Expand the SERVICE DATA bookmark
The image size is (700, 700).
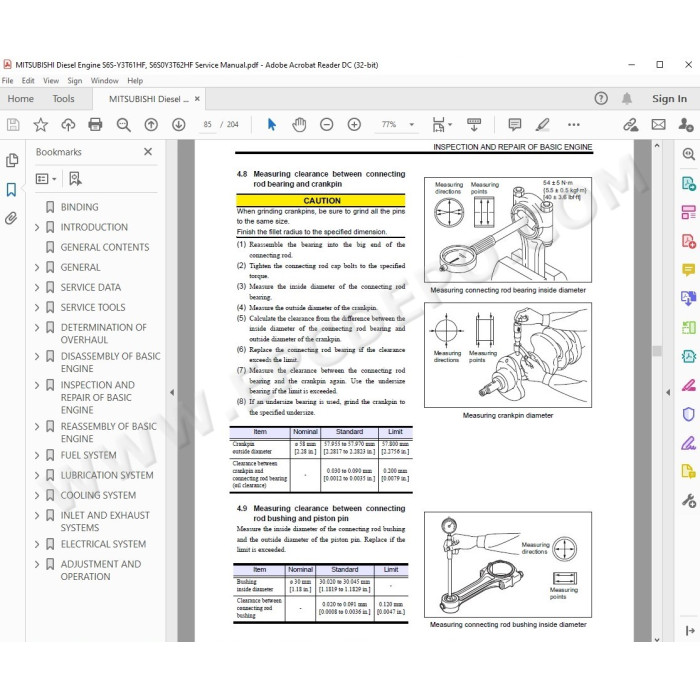coord(37,288)
